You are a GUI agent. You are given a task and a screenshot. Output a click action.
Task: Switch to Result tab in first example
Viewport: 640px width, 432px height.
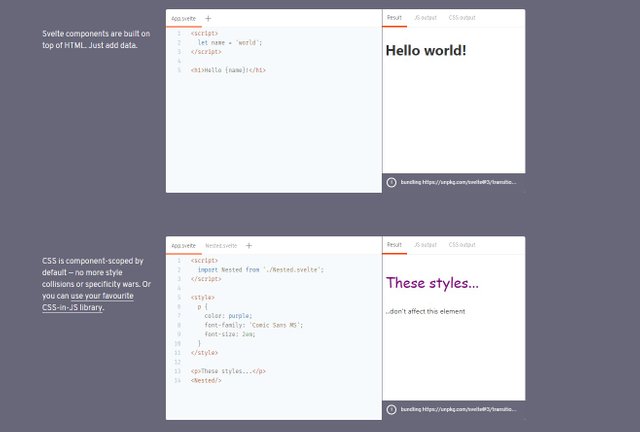[x=394, y=18]
